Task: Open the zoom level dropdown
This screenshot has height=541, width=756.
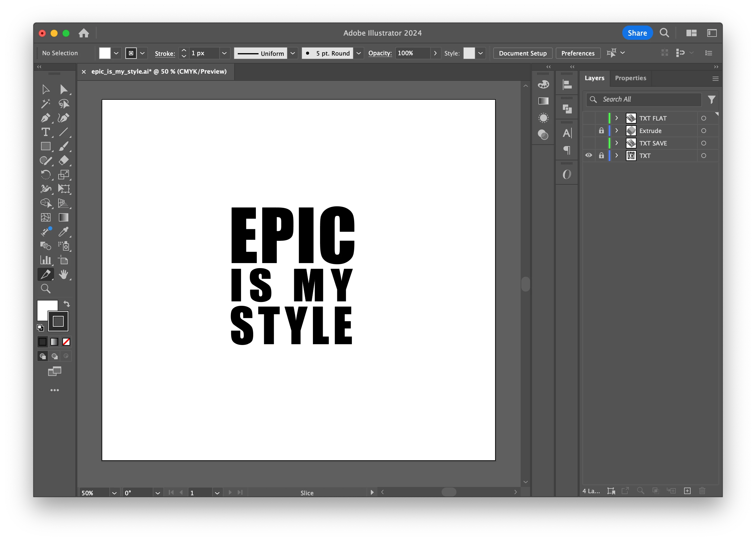Action: (x=114, y=493)
